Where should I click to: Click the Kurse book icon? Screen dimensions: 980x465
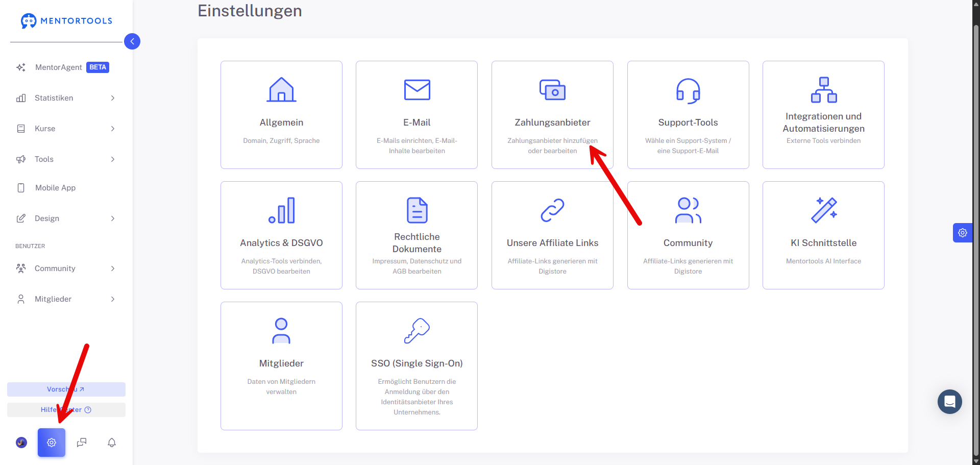point(21,129)
